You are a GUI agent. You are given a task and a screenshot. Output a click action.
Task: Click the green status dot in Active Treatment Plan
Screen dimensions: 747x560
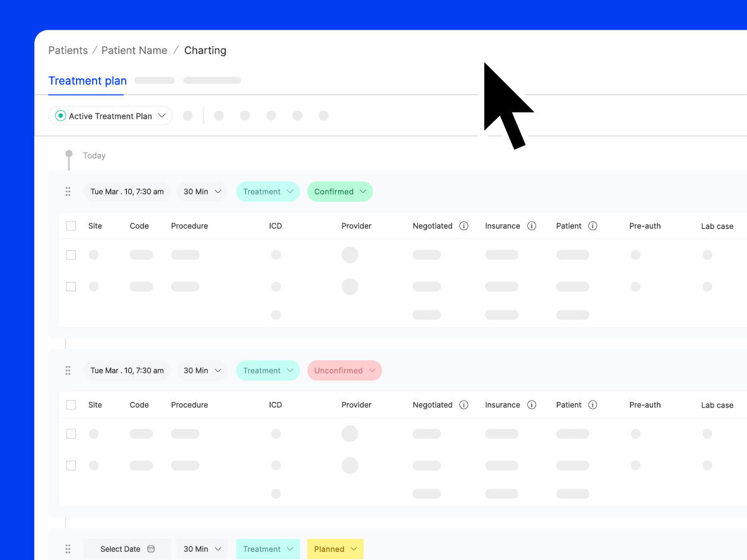[60, 116]
